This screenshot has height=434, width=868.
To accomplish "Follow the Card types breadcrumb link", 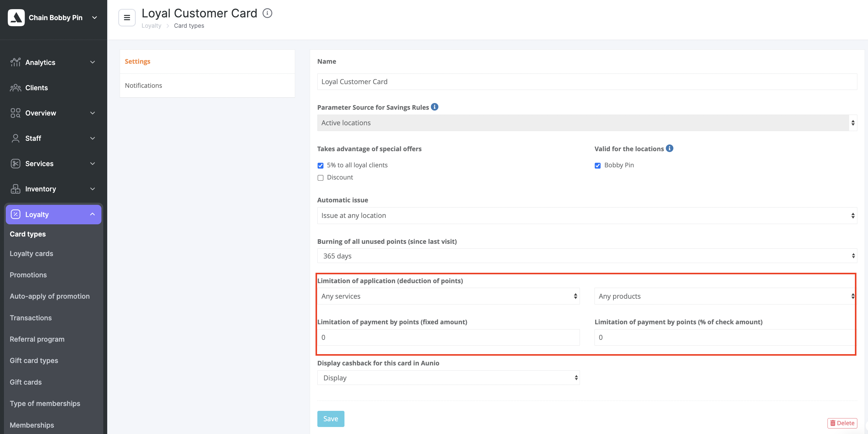I will (x=189, y=26).
